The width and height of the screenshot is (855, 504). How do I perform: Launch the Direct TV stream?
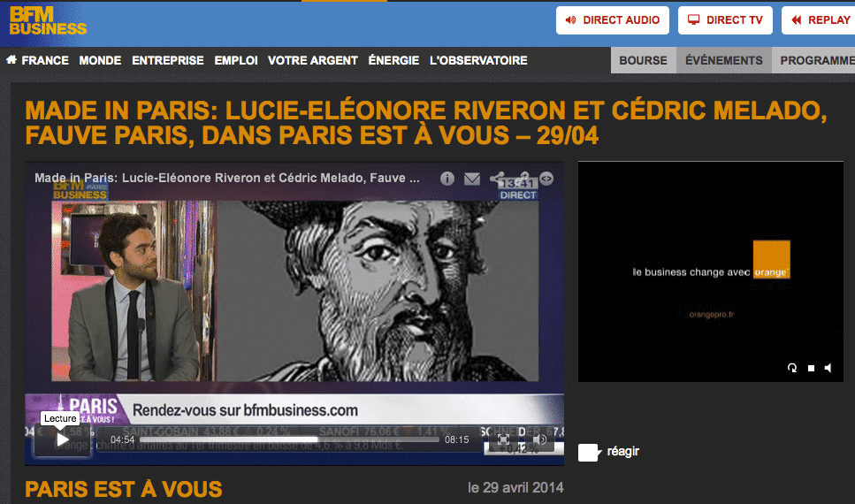point(726,20)
